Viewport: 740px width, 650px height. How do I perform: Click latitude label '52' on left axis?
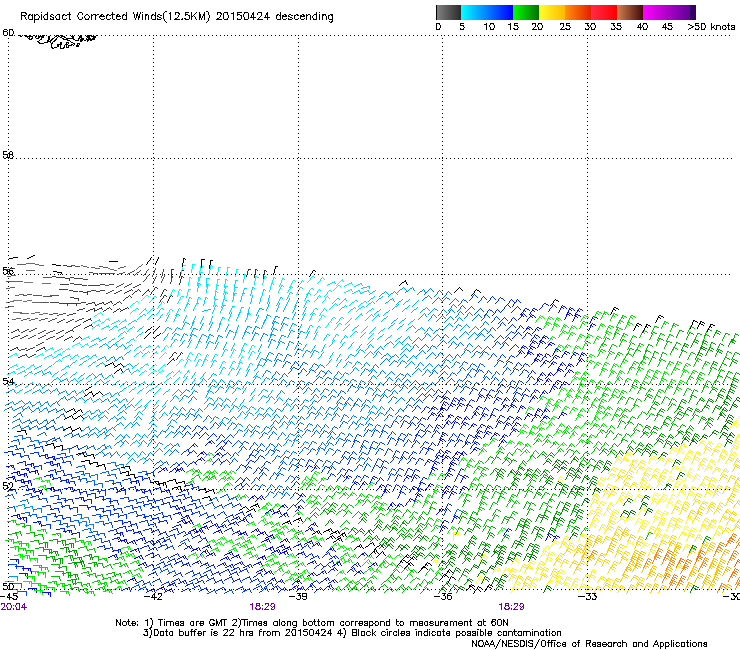tap(8, 486)
